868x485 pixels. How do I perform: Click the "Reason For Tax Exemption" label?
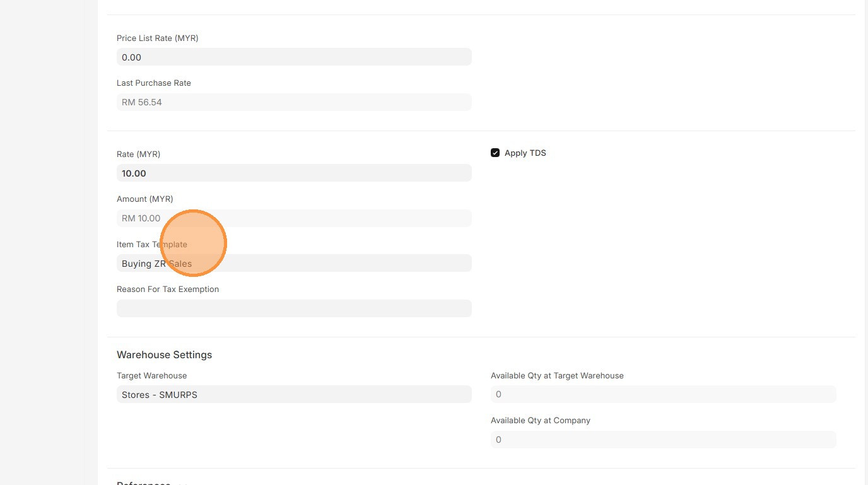tap(168, 289)
